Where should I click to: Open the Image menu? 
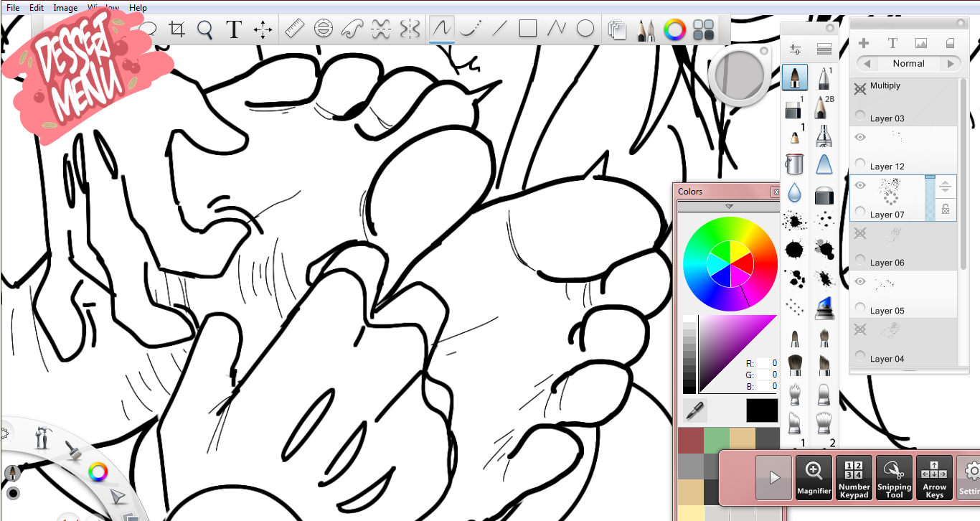pos(65,8)
